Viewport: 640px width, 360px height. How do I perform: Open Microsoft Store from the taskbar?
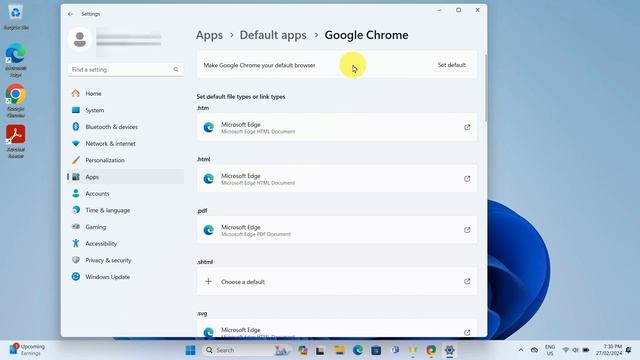click(376, 350)
